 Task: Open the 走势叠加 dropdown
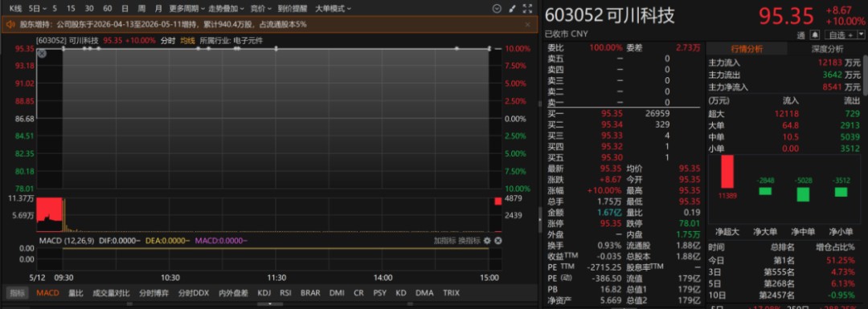click(227, 9)
